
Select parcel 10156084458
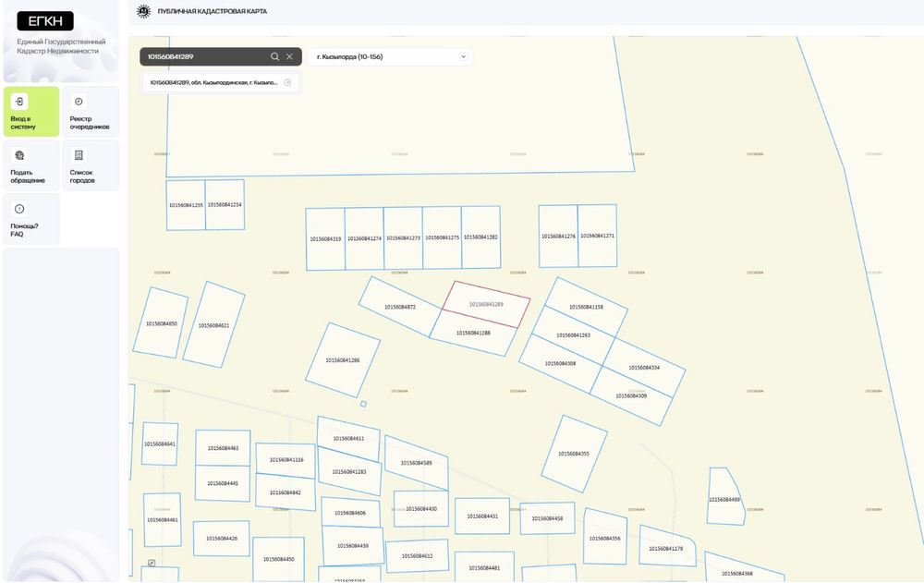[547, 518]
